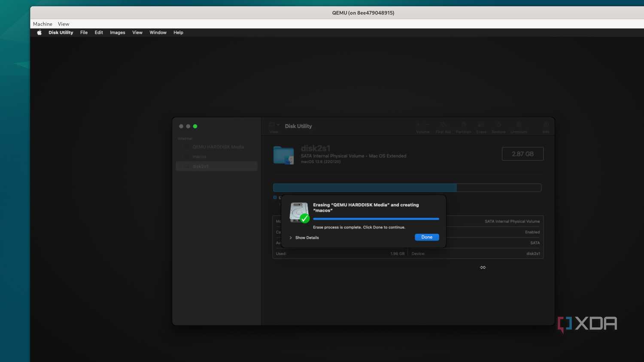Screen dimensions: 644x362
Task: Open the Images menu in Disk Utility
Action: [117, 33]
